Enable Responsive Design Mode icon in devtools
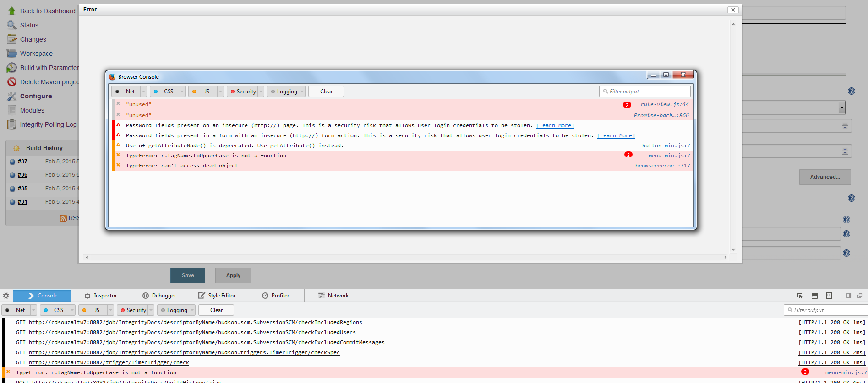The height and width of the screenshot is (383, 868). (x=829, y=296)
